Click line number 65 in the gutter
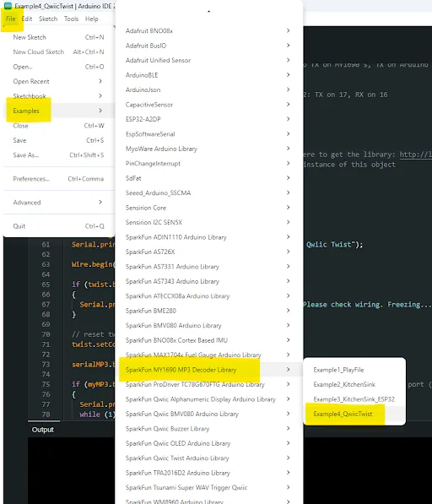 [x=46, y=285]
